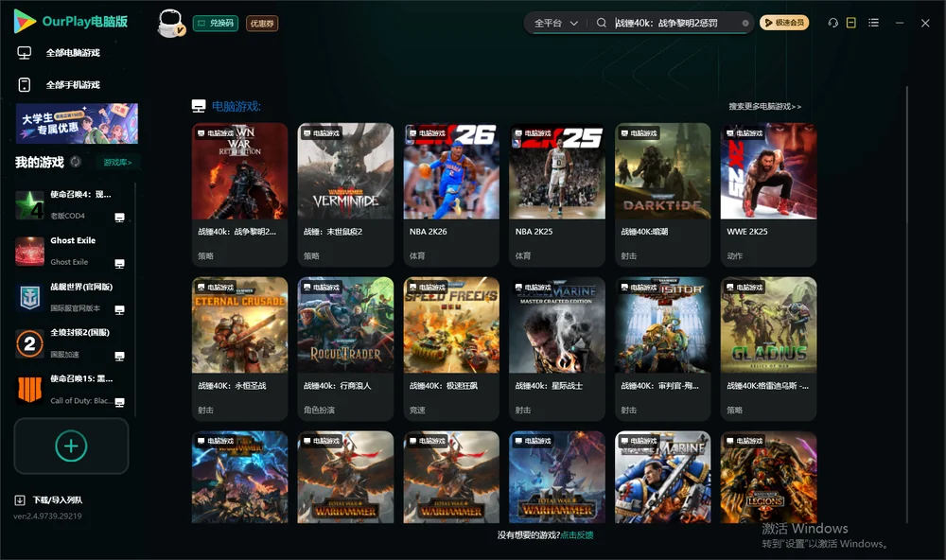Image resolution: width=946 pixels, height=560 pixels.
Task: Open the 兑换码 redeem code button
Action: tap(216, 24)
